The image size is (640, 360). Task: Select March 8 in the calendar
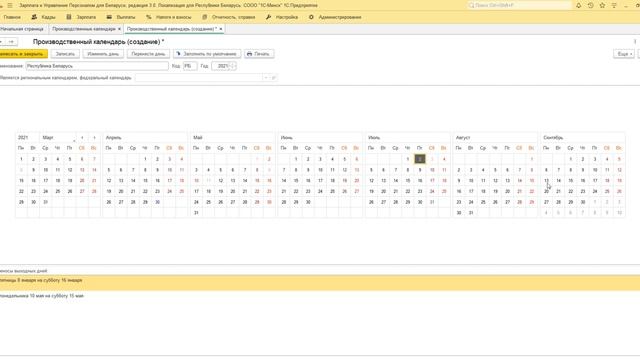21,170
